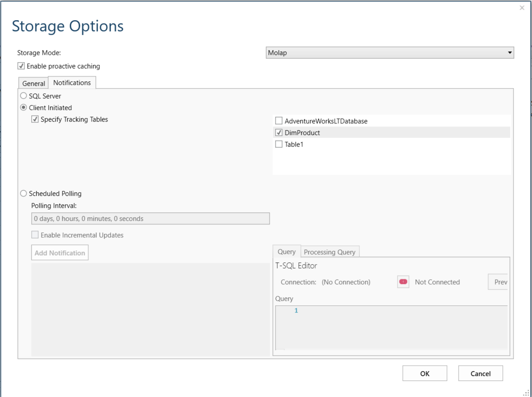The width and height of the screenshot is (532, 397).
Task: Select the Query tab
Action: [286, 251]
